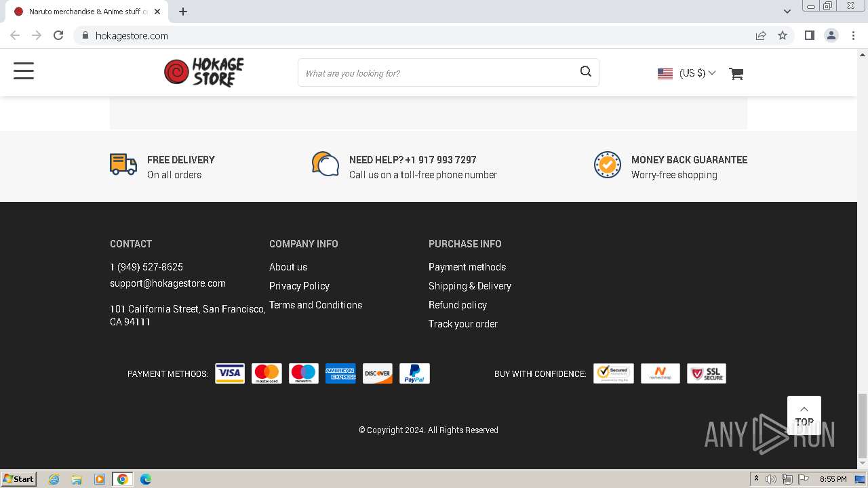
Task: Click the Mastercard payment icon
Action: coord(267,373)
